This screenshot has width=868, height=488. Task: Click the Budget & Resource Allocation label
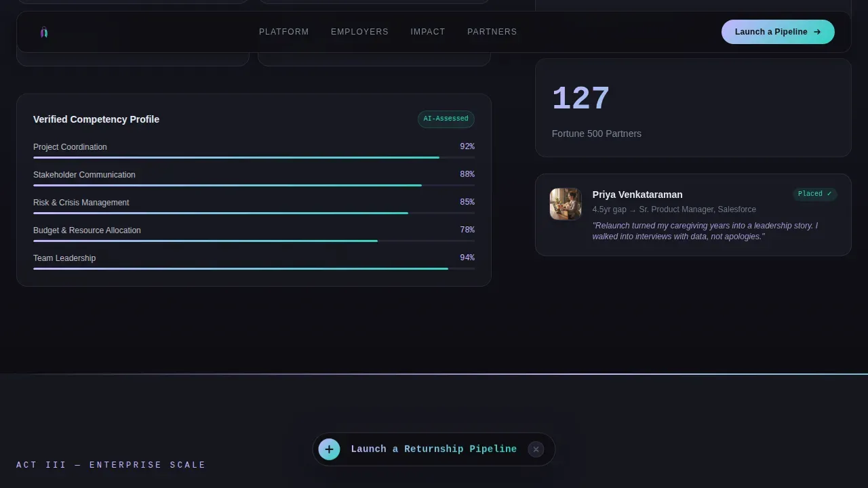pyautogui.click(x=87, y=230)
